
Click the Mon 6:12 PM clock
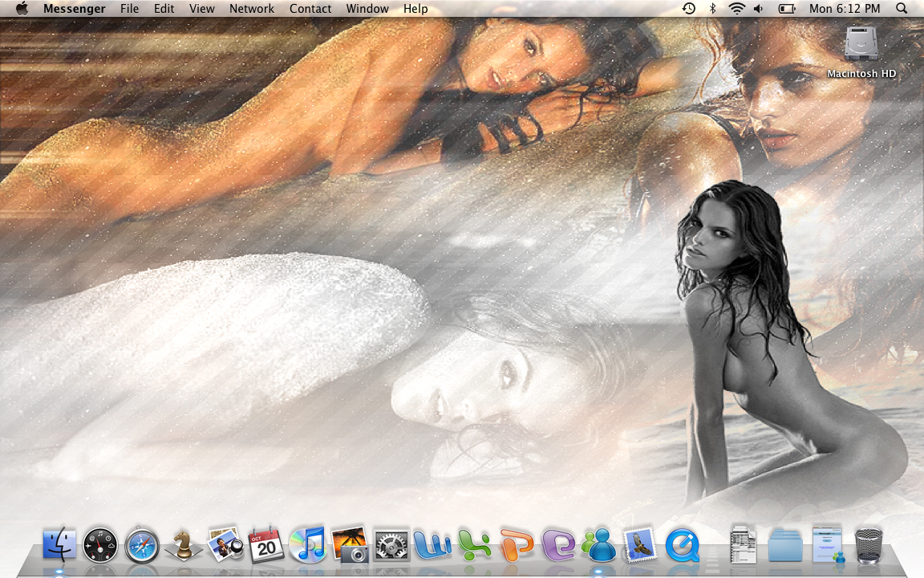[845, 9]
